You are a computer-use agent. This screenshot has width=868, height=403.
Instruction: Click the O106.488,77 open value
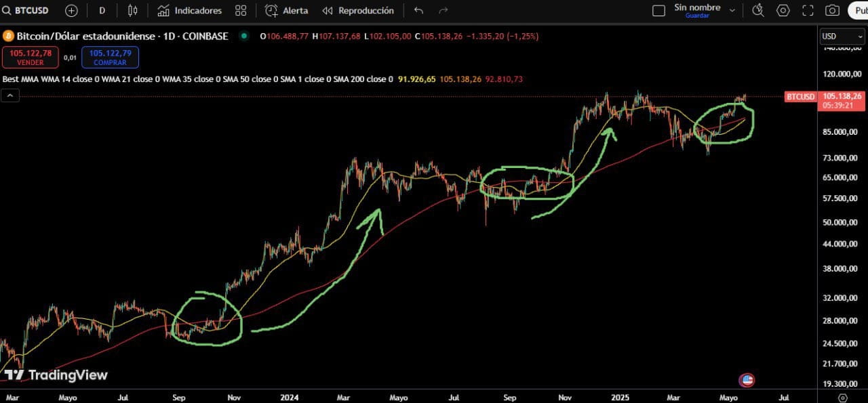tap(285, 36)
